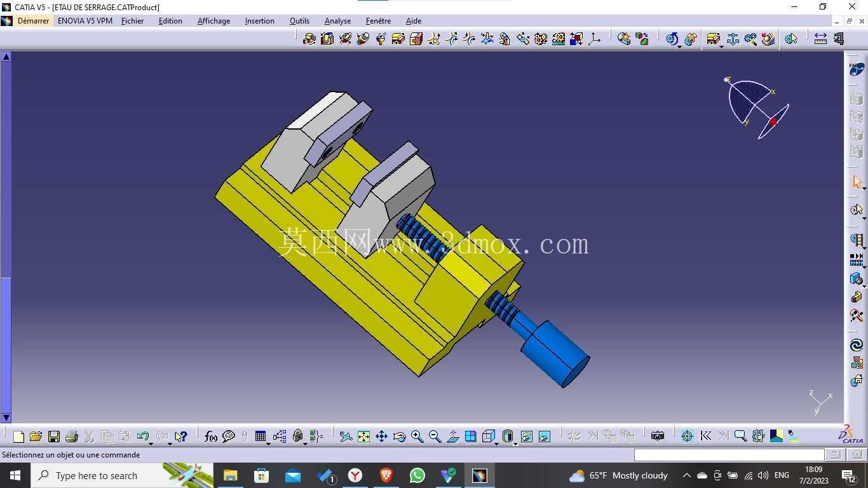Image resolution: width=868 pixels, height=488 pixels.
Task: Click the search magnifier in bottom toolbar
Action: (x=740, y=437)
